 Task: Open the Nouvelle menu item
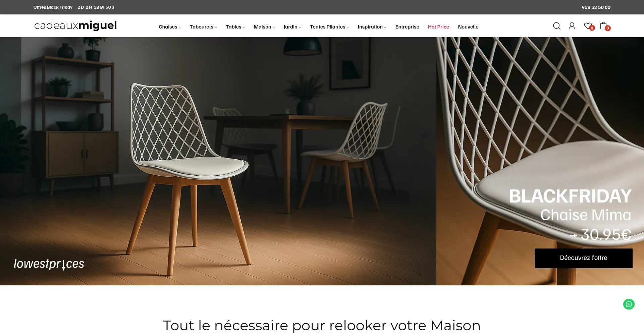[468, 27]
